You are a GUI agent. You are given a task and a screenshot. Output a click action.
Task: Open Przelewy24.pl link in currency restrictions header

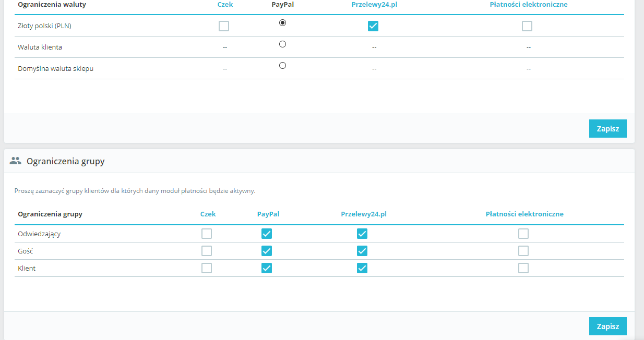375,4
